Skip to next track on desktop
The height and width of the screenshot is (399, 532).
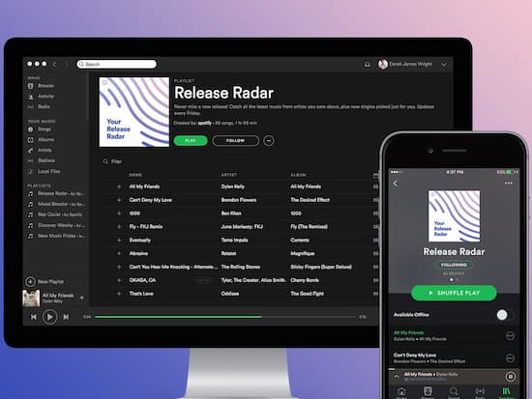tap(66, 317)
